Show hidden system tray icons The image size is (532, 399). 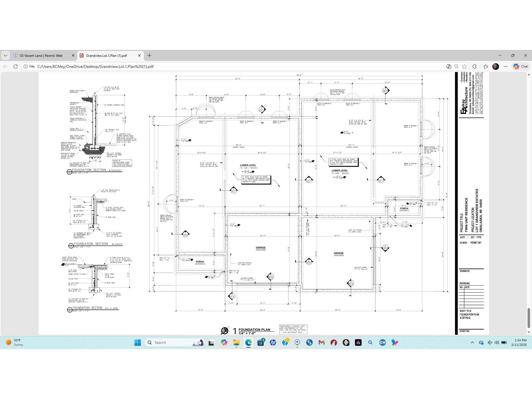472,342
